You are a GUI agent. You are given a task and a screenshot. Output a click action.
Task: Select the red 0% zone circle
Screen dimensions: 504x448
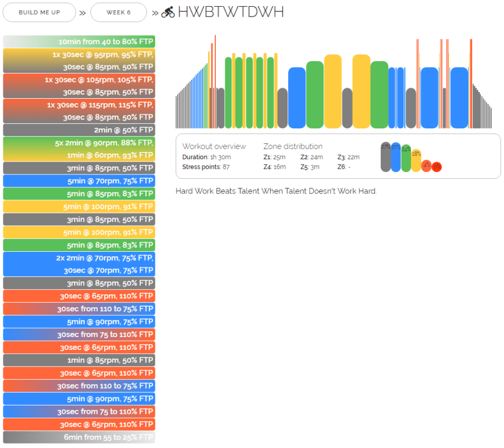pyautogui.click(x=437, y=167)
